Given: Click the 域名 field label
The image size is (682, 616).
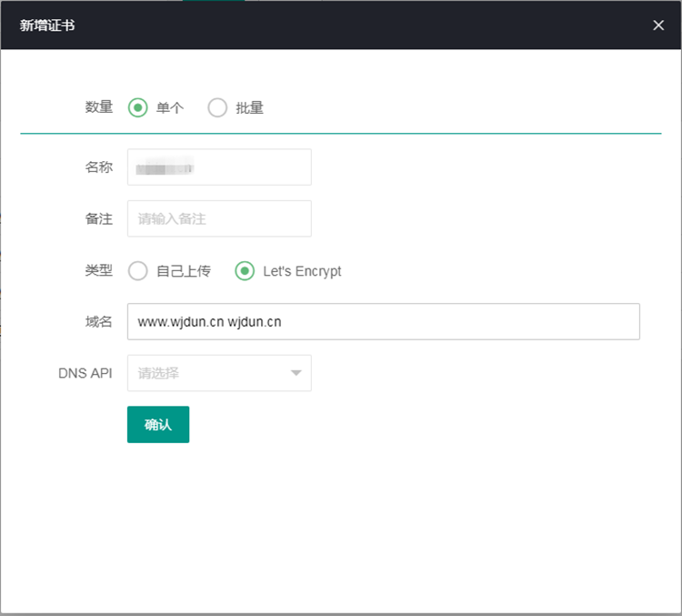Looking at the screenshot, I should [98, 322].
